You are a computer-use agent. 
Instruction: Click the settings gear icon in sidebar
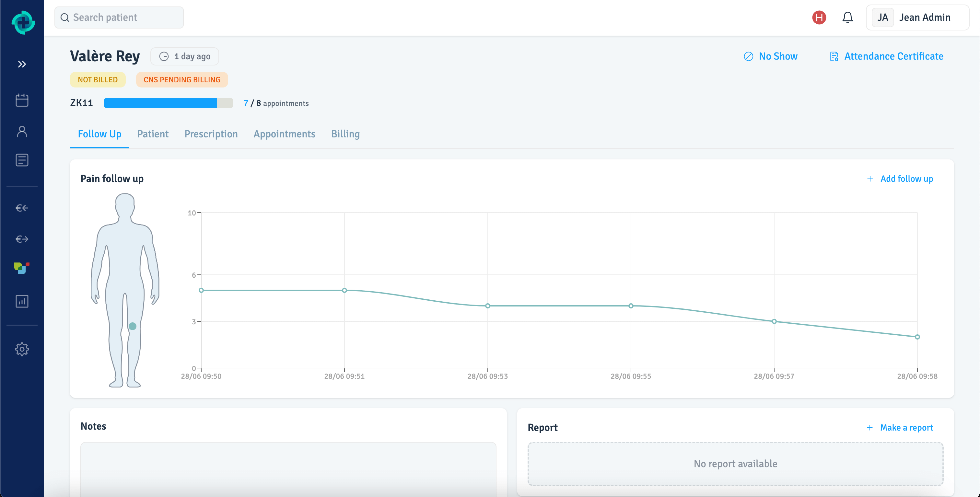[22, 349]
